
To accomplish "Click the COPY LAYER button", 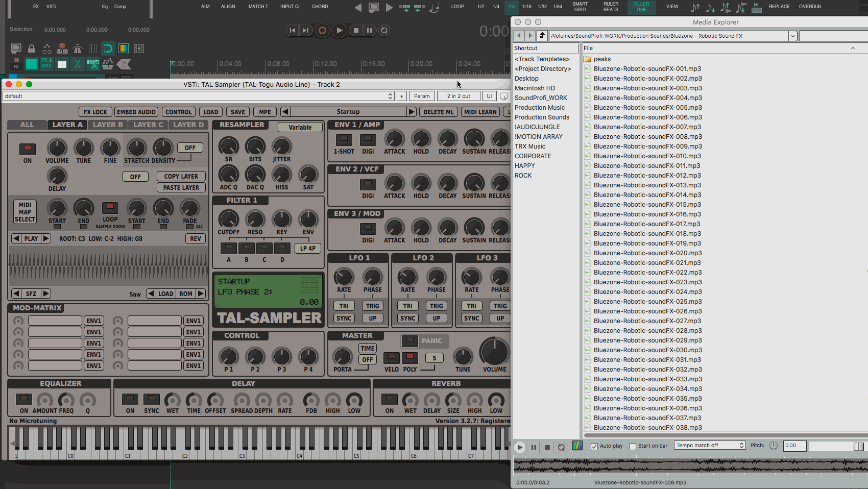I will tap(181, 176).
